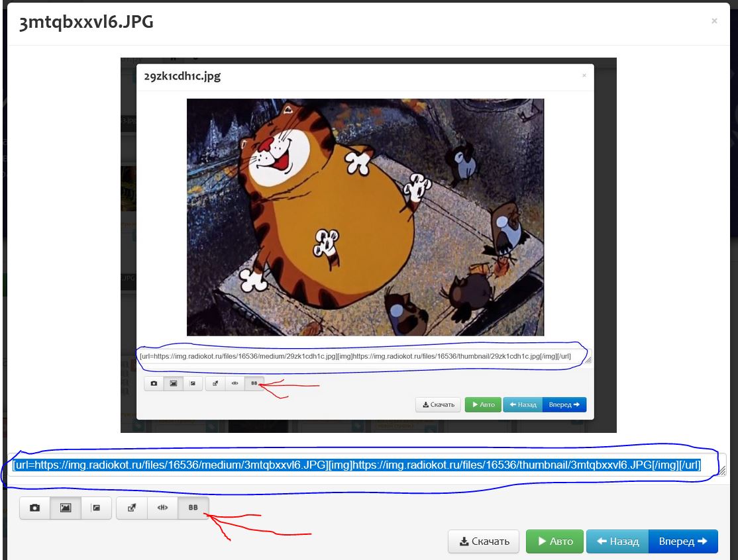Choose the small thumbnail size icon in main dialog
The image size is (738, 560).
click(96, 508)
